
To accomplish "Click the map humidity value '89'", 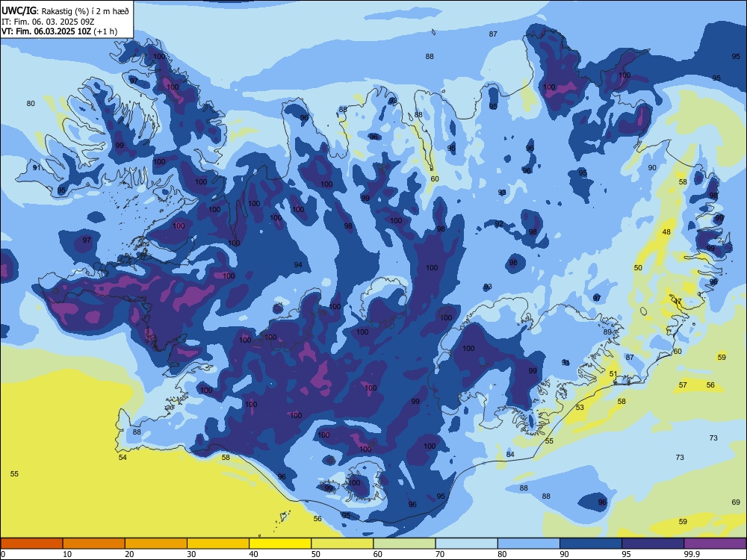I will [x=607, y=332].
